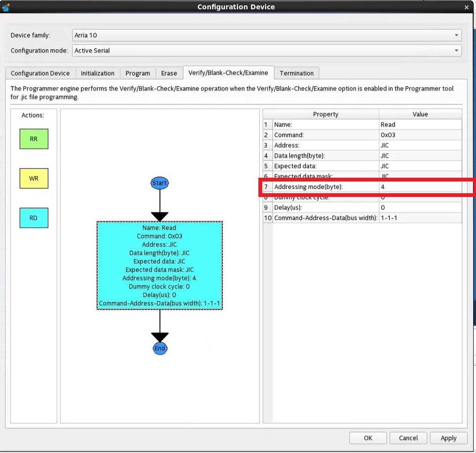Viewport: 476px width, 453px height.
Task: Click the 'Delay(us):' property label
Action: point(288,207)
